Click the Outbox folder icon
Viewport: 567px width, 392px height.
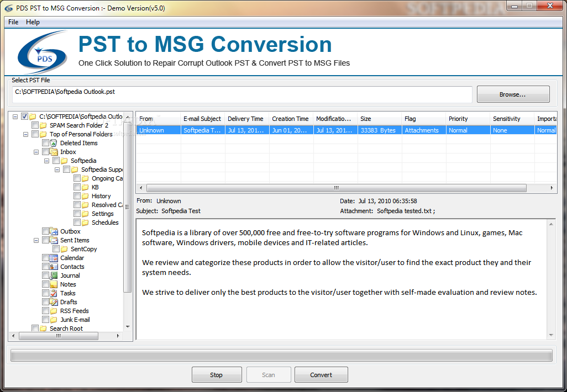(54, 231)
